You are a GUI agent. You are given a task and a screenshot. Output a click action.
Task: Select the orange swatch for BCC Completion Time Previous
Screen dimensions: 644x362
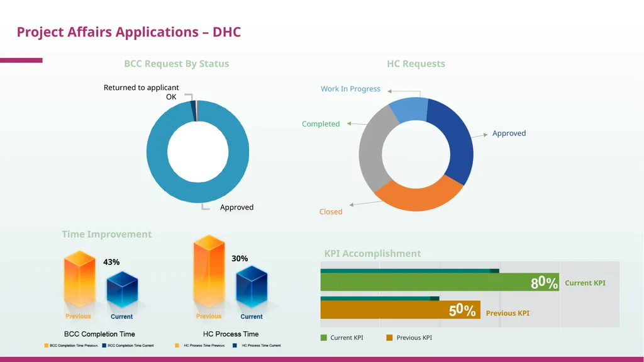[x=47, y=346]
